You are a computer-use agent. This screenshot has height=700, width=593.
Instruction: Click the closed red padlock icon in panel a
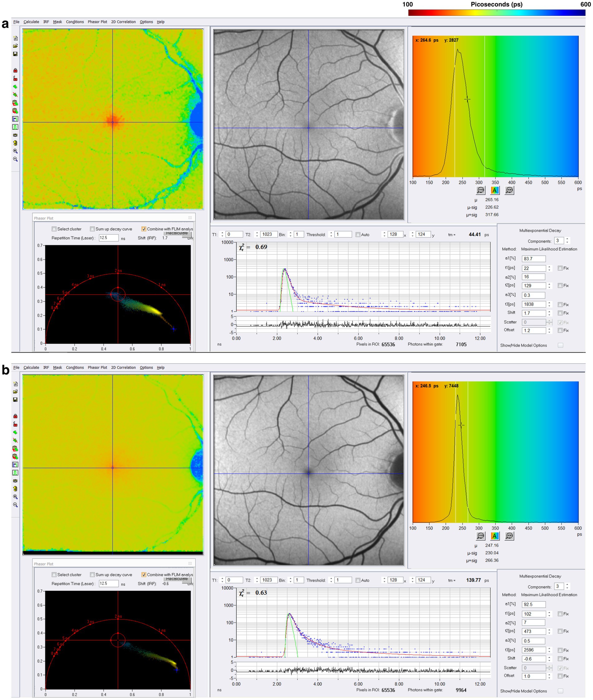click(x=16, y=70)
